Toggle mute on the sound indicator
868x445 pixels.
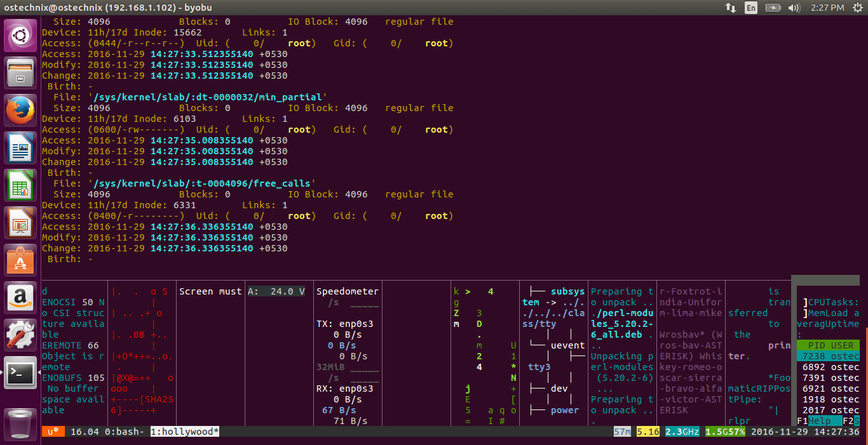794,8
